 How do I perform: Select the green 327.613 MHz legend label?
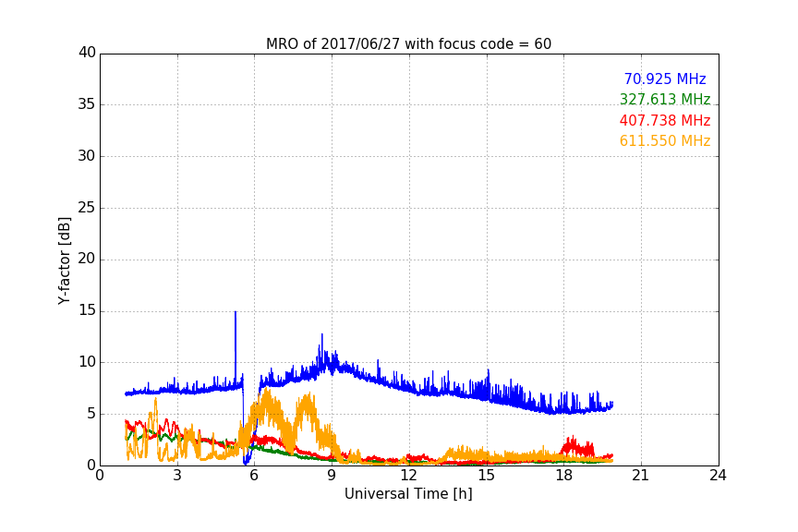[665, 99]
